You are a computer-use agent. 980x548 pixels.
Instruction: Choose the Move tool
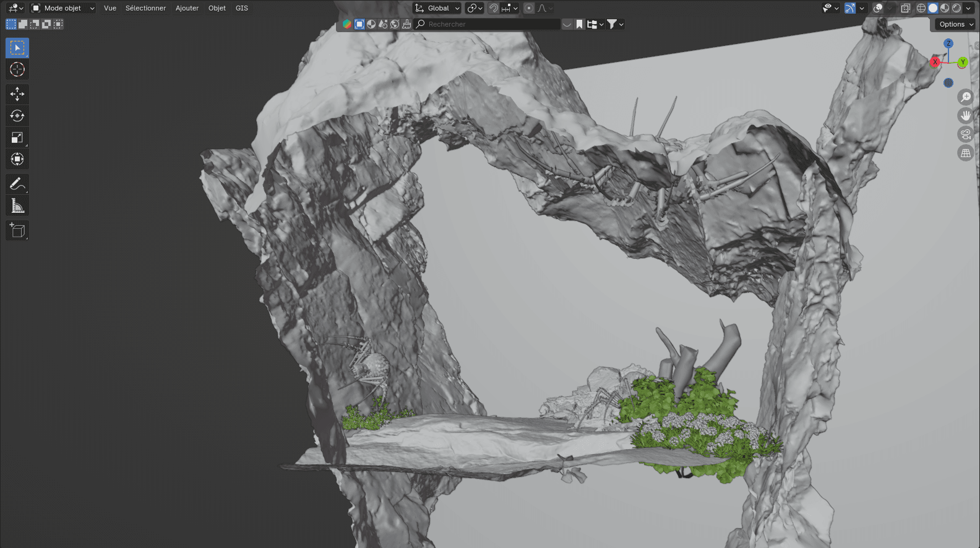click(x=17, y=94)
